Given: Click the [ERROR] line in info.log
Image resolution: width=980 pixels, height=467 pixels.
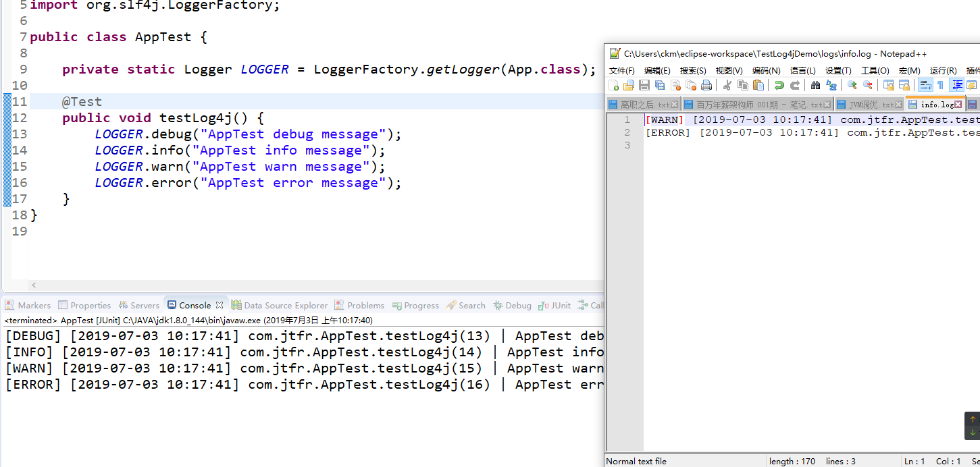Looking at the screenshot, I should 812,132.
